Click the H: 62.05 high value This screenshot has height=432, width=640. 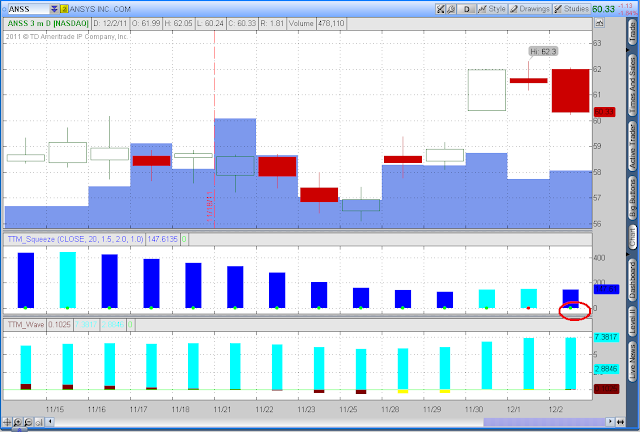click(178, 23)
